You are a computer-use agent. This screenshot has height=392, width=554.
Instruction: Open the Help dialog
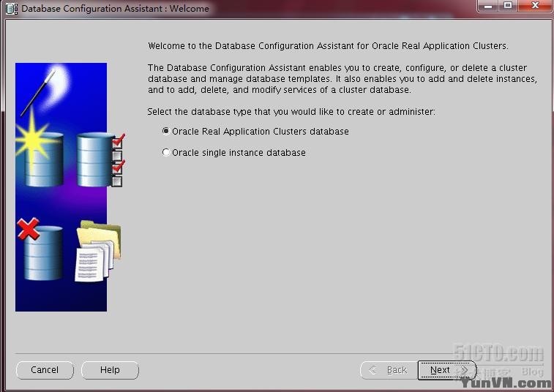[x=110, y=370]
